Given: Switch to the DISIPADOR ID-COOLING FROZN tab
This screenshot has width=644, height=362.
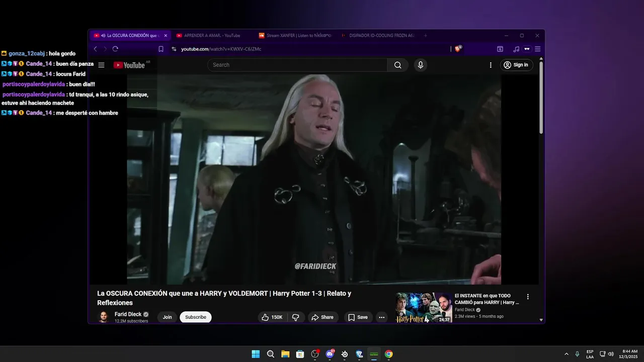Looking at the screenshot, I should 377,36.
